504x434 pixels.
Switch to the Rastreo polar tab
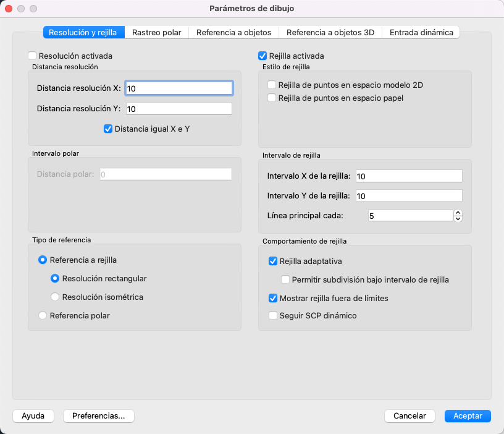[x=156, y=32]
